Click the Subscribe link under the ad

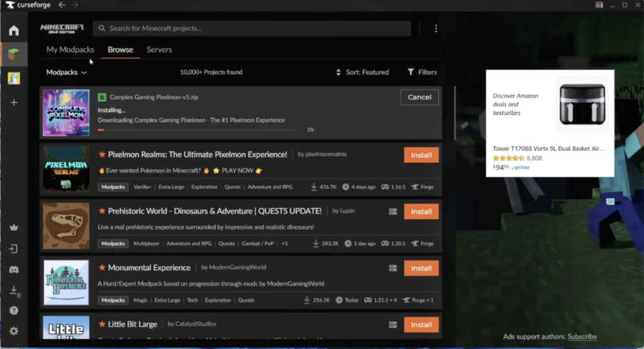point(582,336)
